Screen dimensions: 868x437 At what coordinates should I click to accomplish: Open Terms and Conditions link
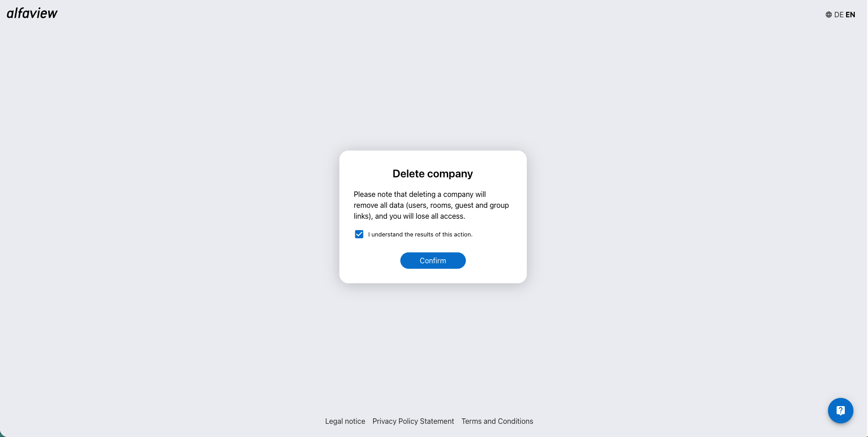pyautogui.click(x=497, y=421)
